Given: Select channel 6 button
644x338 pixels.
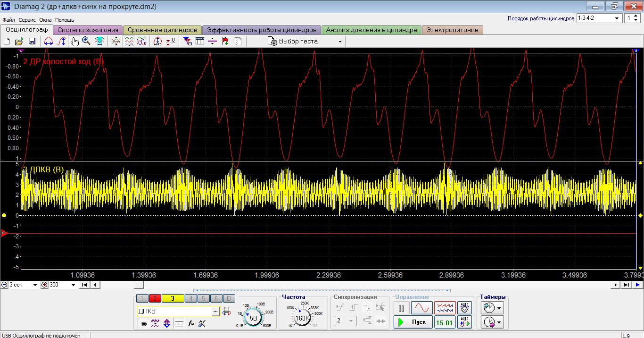Looking at the screenshot, I should point(216,298).
